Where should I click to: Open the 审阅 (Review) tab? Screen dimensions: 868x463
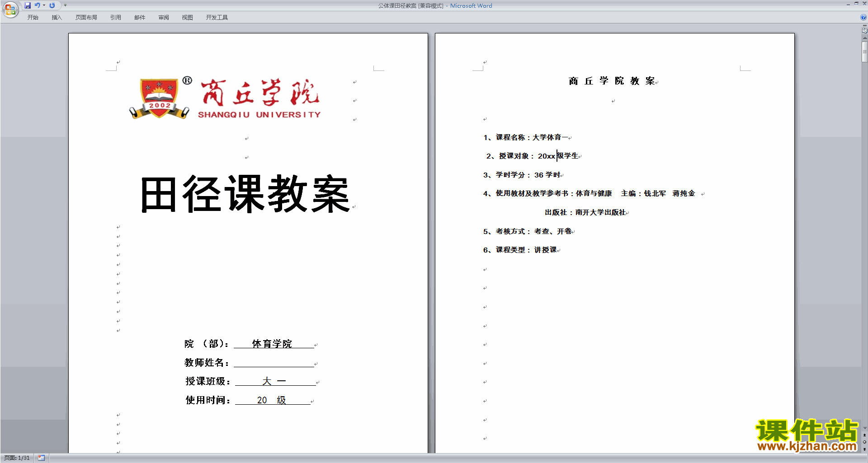point(164,18)
